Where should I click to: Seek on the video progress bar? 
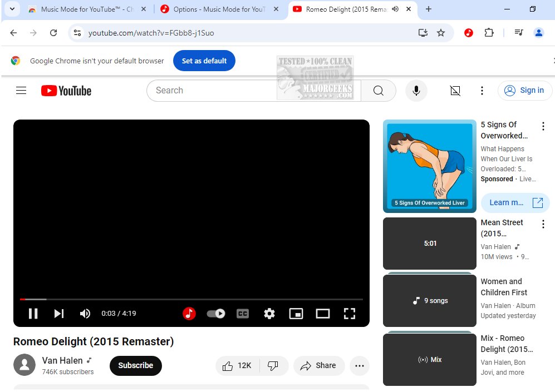click(x=191, y=299)
